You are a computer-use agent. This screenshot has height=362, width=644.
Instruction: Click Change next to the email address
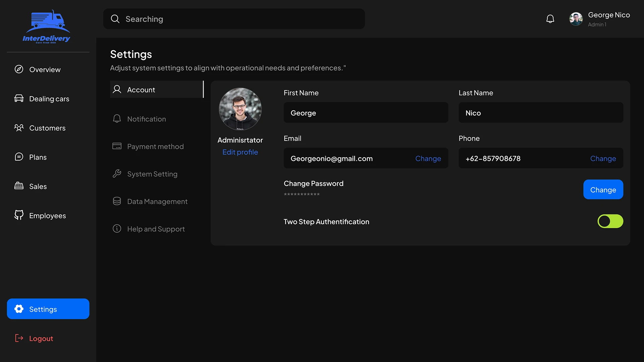[x=428, y=159]
